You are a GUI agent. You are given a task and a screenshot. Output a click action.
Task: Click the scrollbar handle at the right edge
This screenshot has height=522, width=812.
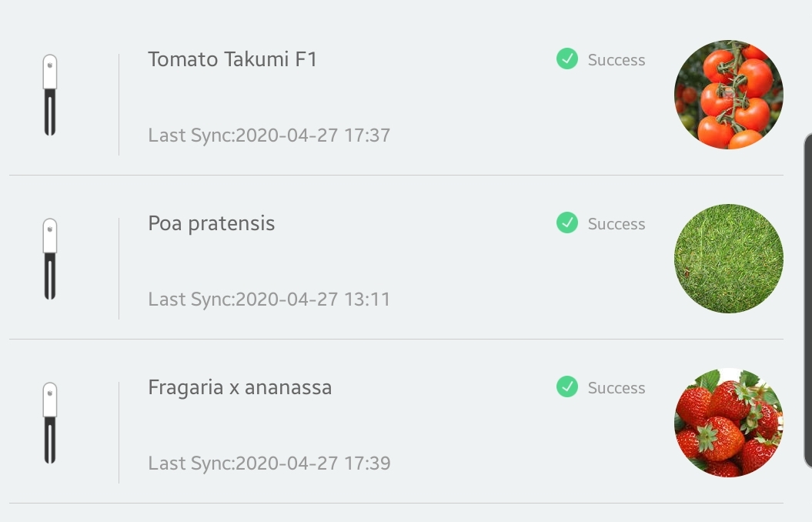pos(807,300)
